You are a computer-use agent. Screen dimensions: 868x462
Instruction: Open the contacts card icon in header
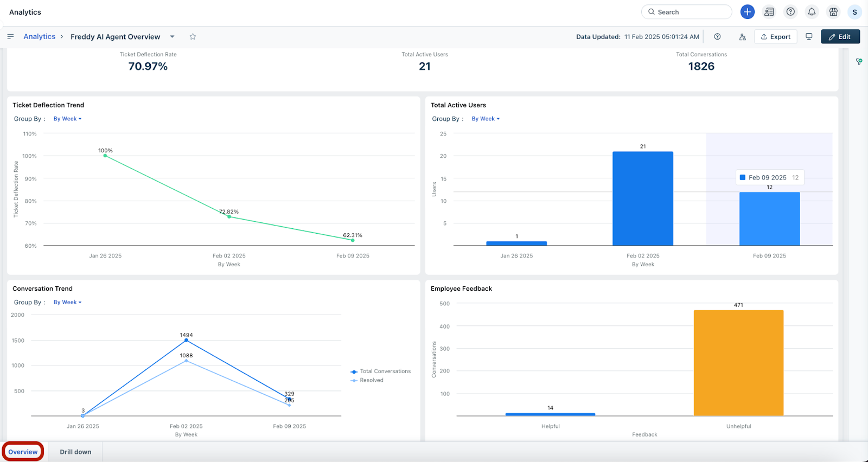(769, 12)
